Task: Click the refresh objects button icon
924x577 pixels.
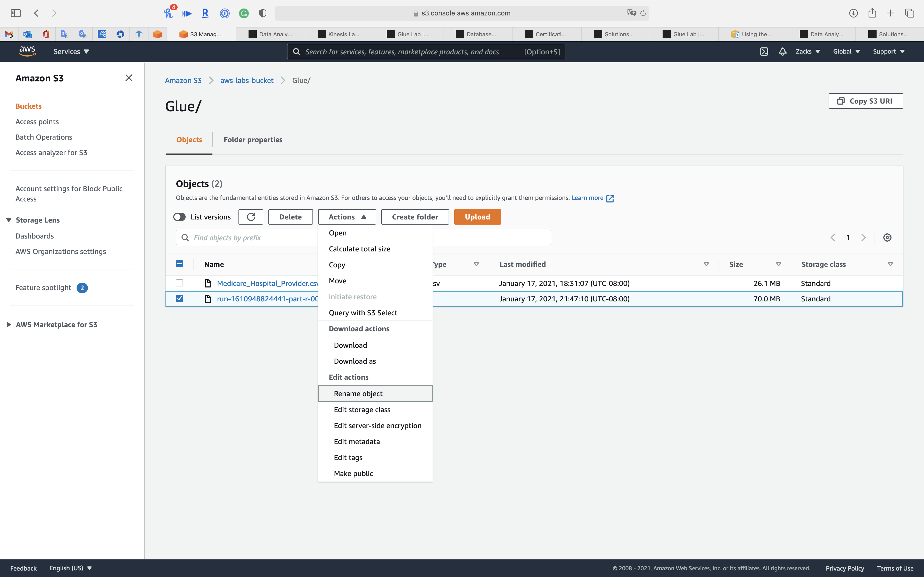Action: point(251,217)
